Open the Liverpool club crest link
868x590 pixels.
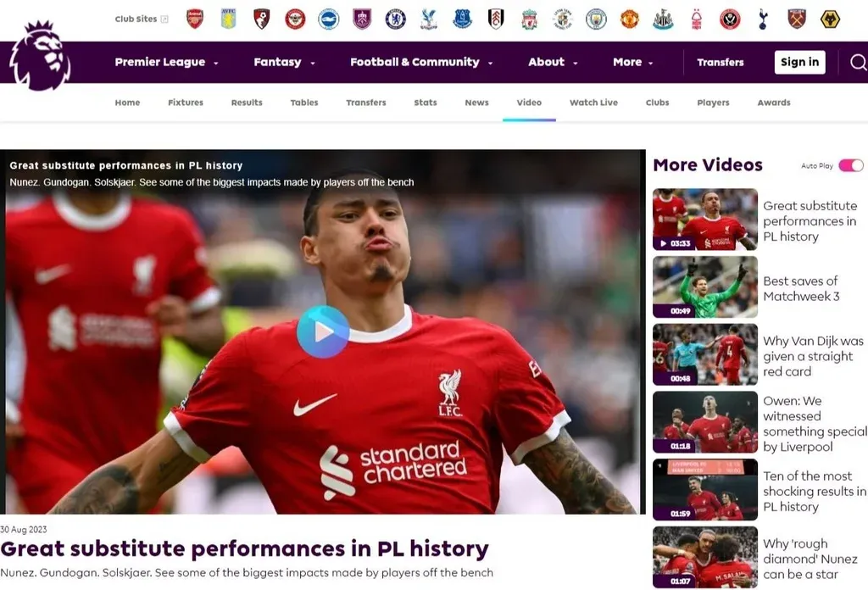pos(529,19)
